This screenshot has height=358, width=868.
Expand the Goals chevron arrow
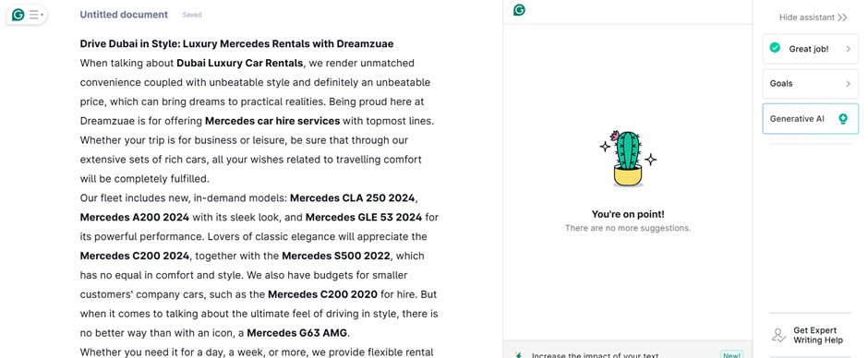click(848, 84)
